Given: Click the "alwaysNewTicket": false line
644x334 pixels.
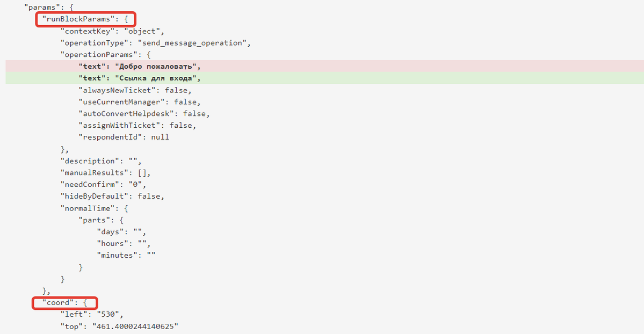Looking at the screenshot, I should (135, 90).
